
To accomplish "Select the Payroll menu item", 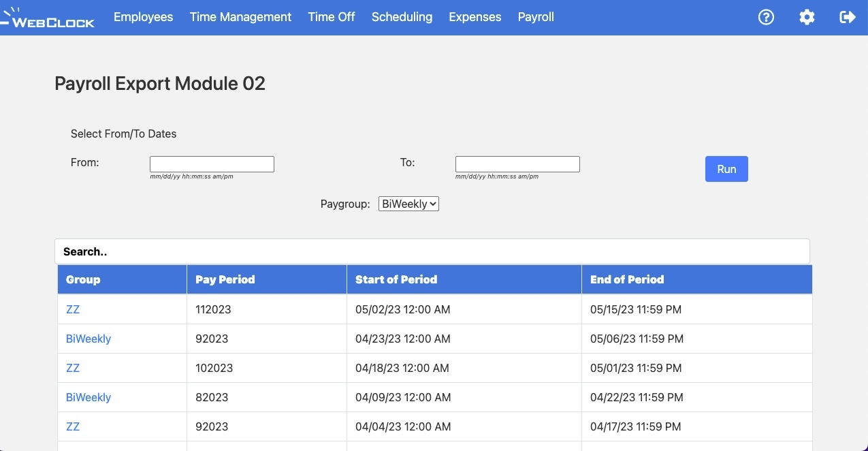I will [535, 17].
